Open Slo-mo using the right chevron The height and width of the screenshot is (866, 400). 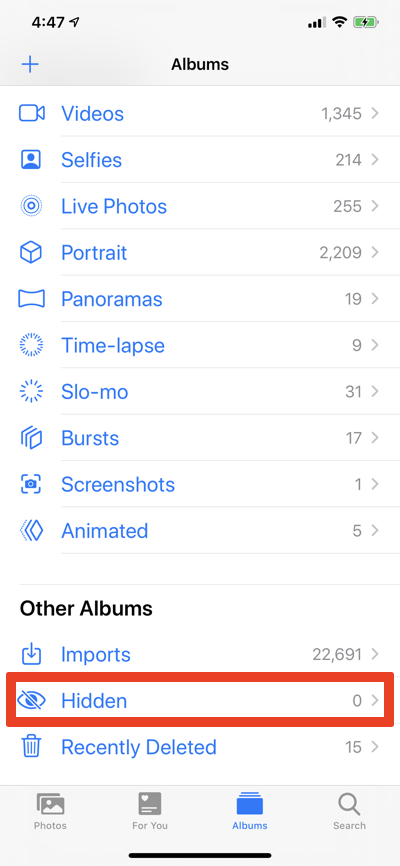375,392
